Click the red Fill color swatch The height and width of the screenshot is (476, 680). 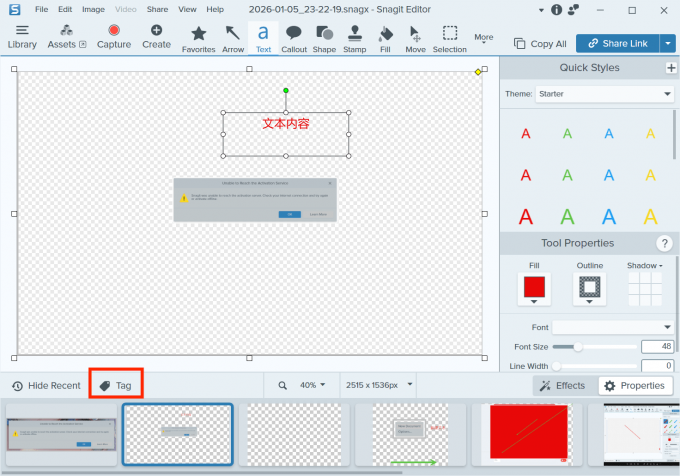point(533,288)
